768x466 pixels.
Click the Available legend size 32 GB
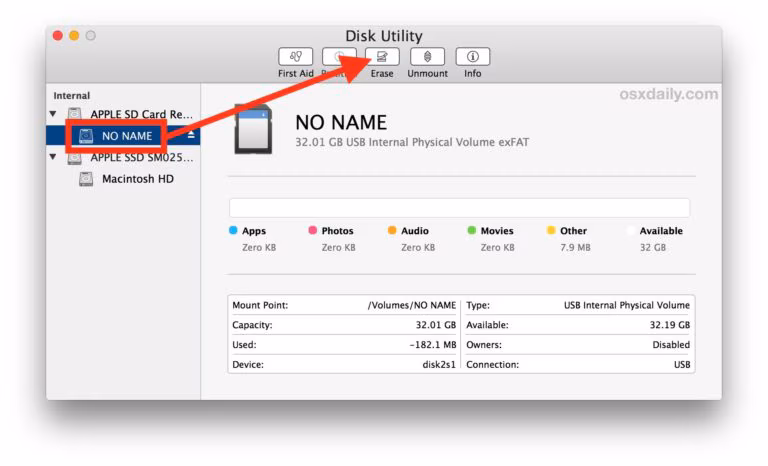click(x=652, y=247)
